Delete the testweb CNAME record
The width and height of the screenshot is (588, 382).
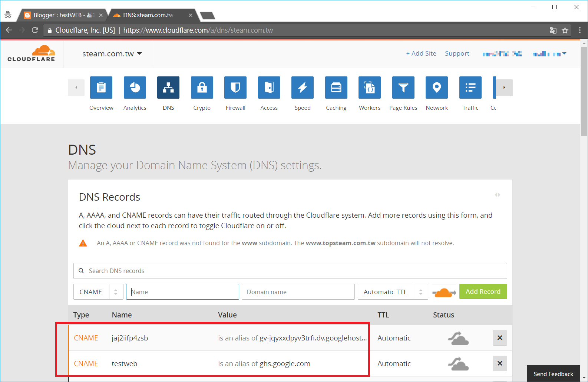[500, 363]
